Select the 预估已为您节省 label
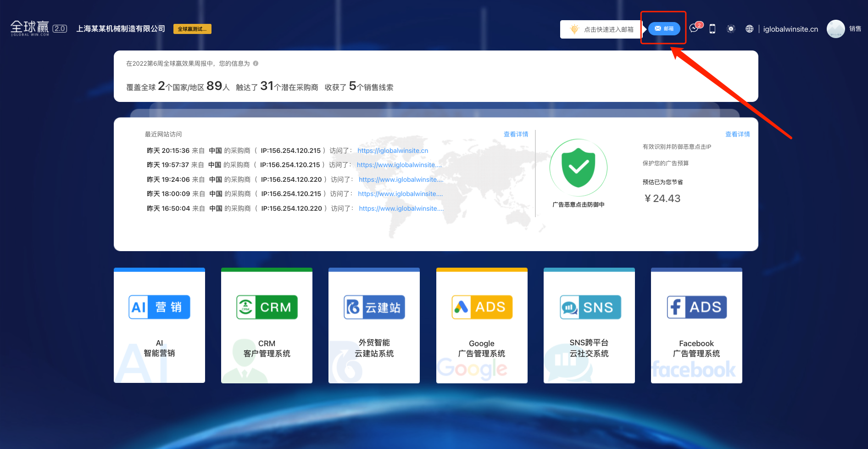The image size is (868, 449). [662, 182]
